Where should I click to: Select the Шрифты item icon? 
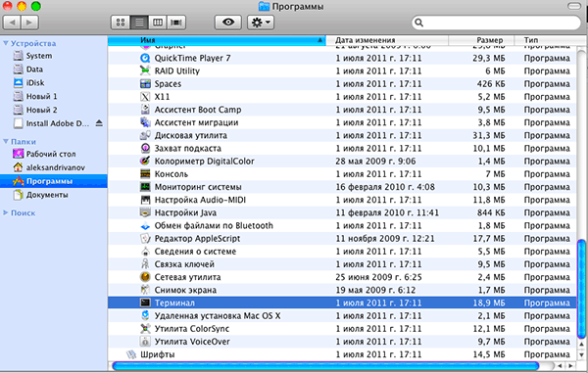[x=131, y=354]
